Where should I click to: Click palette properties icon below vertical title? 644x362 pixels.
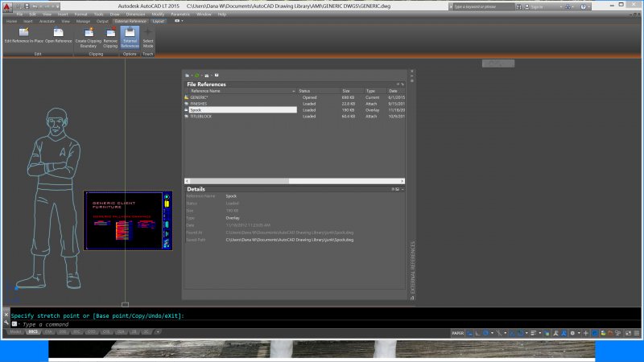click(x=412, y=298)
